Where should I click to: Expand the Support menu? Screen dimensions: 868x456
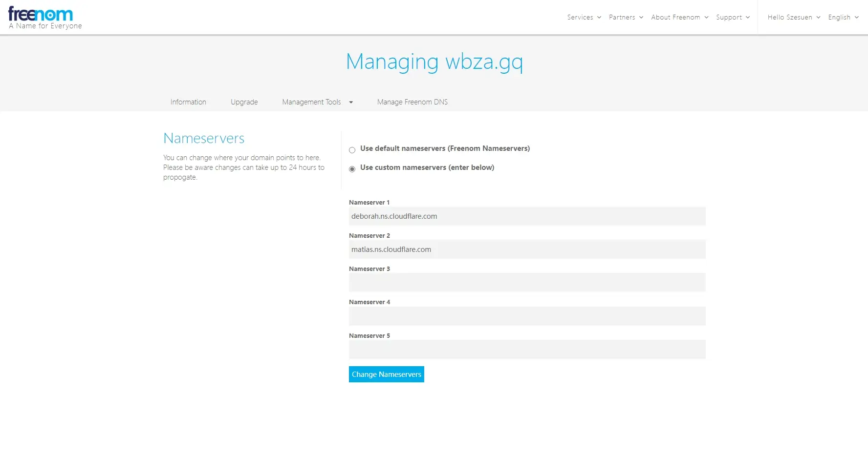click(x=733, y=18)
